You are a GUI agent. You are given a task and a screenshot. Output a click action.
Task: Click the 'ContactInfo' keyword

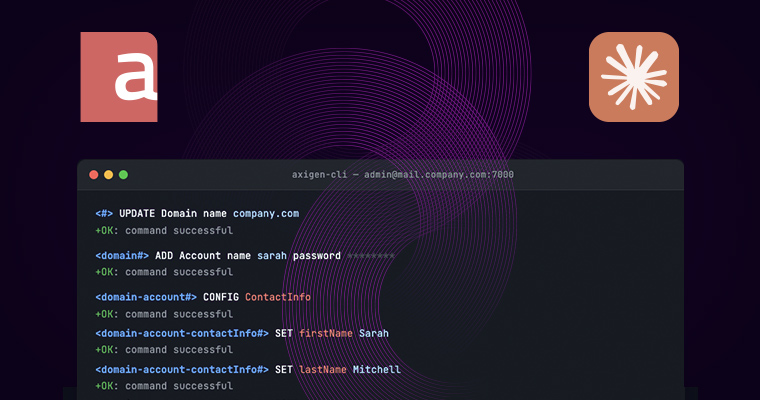pyautogui.click(x=278, y=297)
